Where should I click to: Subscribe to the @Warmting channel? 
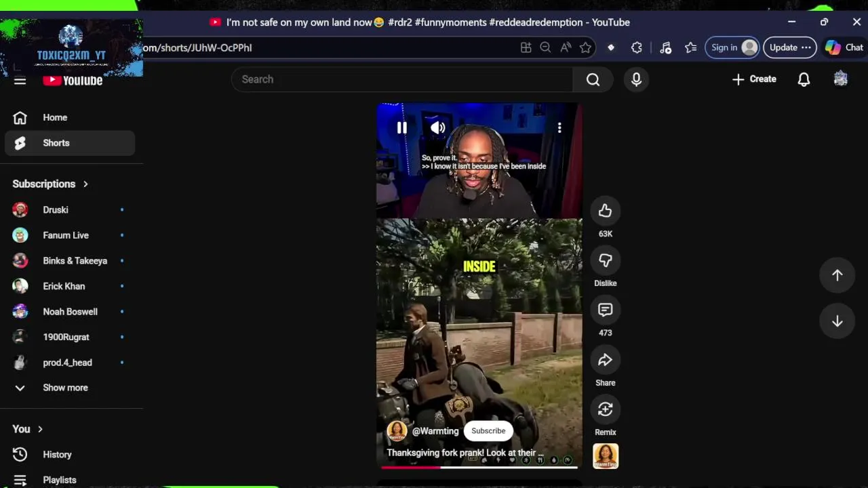coord(488,431)
